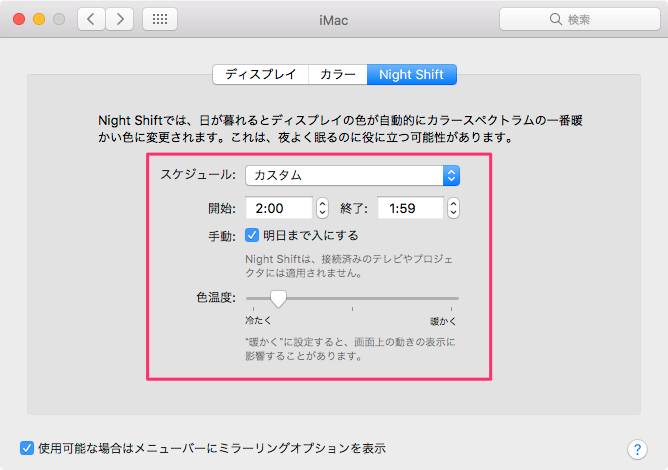Switch to the カラー tab
This screenshot has height=470, width=668.
click(x=336, y=74)
